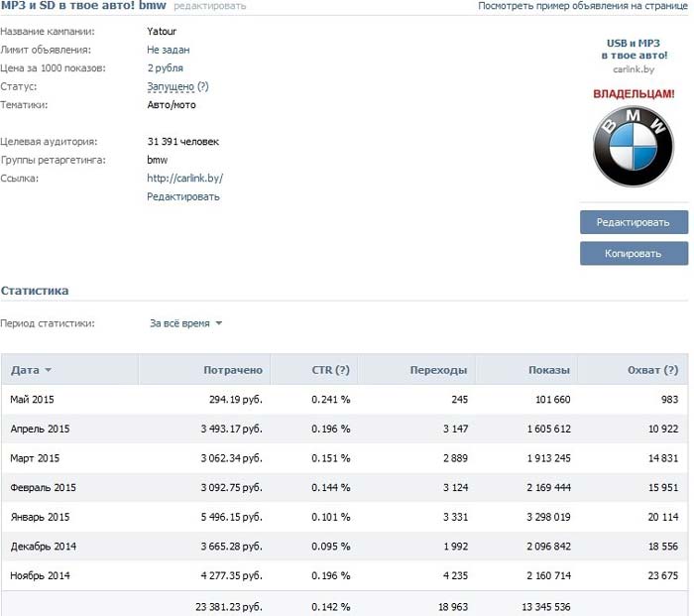
Task: Click the 'Статистика' section heading
Action: pos(35,291)
